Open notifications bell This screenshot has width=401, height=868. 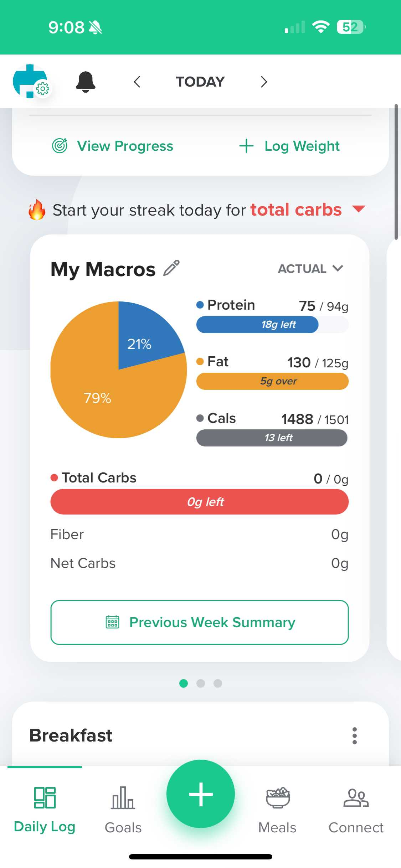86,82
